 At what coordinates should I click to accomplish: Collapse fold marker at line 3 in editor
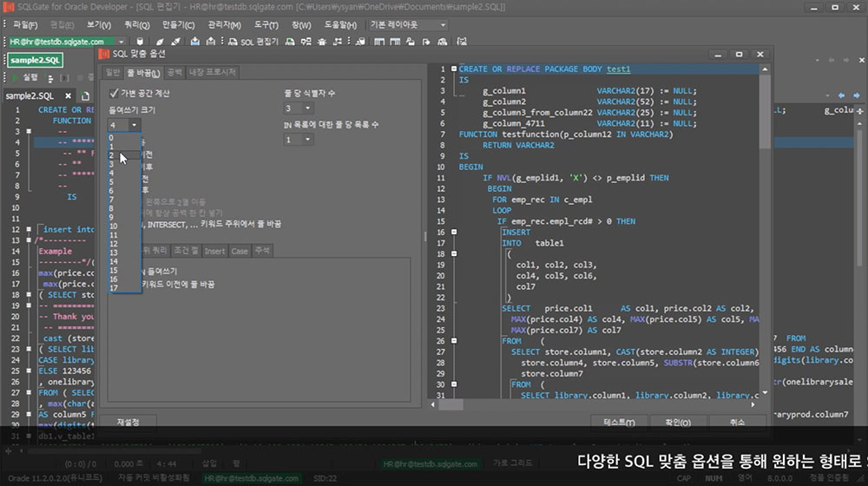29,131
